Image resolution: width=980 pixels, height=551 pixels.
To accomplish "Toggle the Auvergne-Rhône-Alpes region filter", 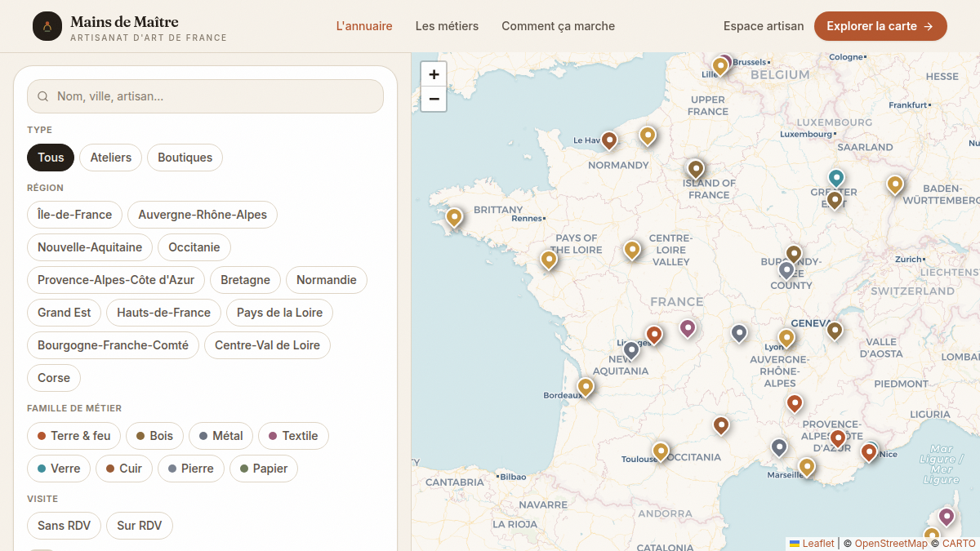I will point(203,215).
